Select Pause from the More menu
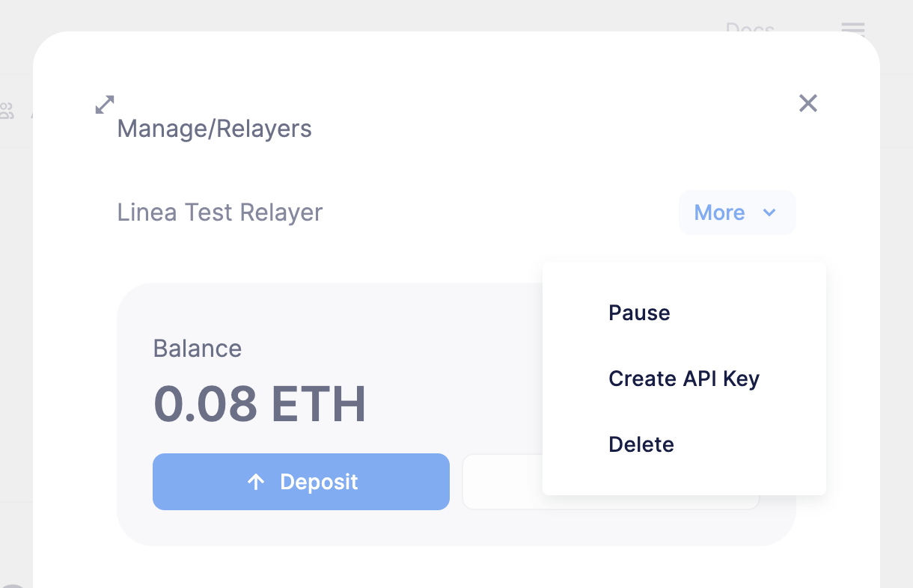This screenshot has width=913, height=588. (639, 313)
